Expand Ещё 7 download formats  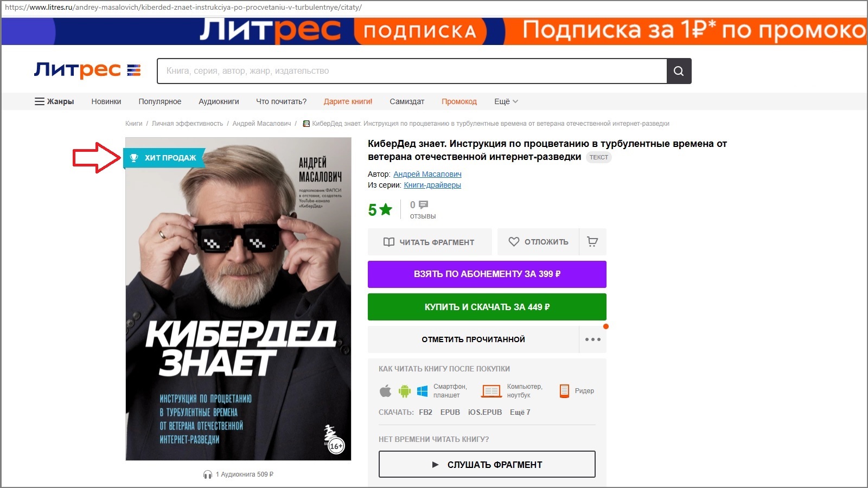[520, 412]
